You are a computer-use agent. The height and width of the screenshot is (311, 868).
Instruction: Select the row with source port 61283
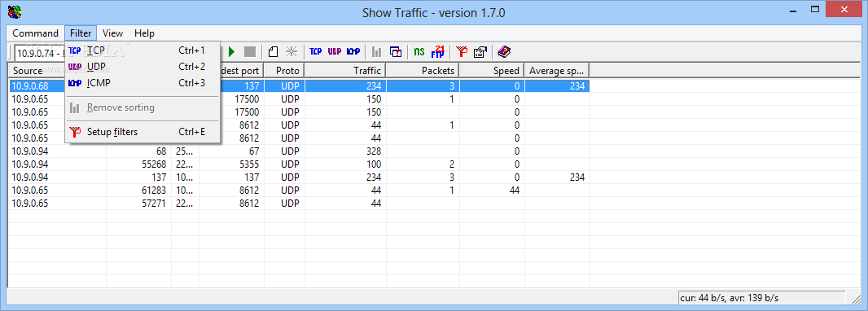299,191
